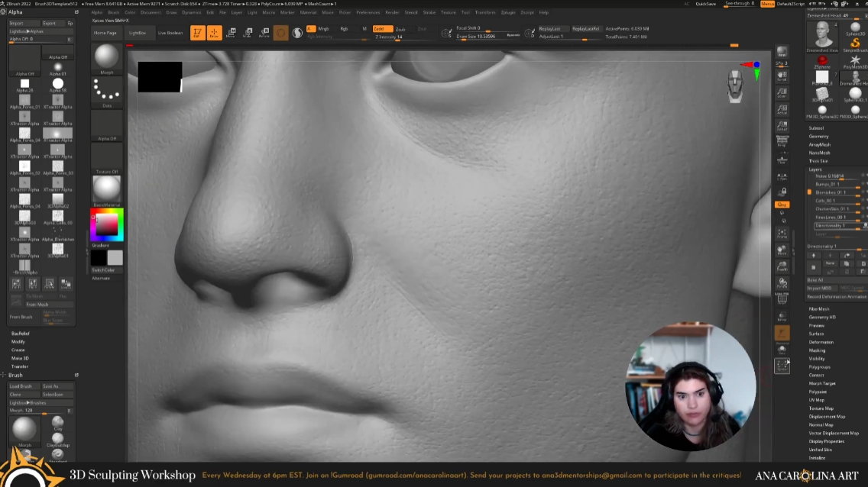Image resolution: width=868 pixels, height=487 pixels.
Task: Click the AAHalf icon
Action: 782,127
